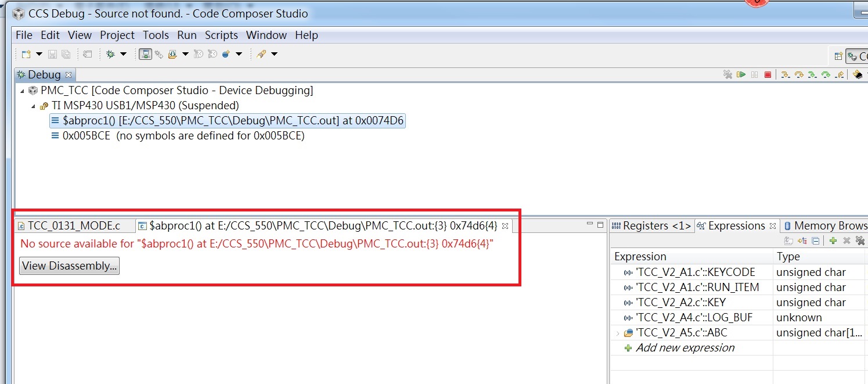
Task: Click the green plus Add Expression icon
Action: pyautogui.click(x=833, y=241)
